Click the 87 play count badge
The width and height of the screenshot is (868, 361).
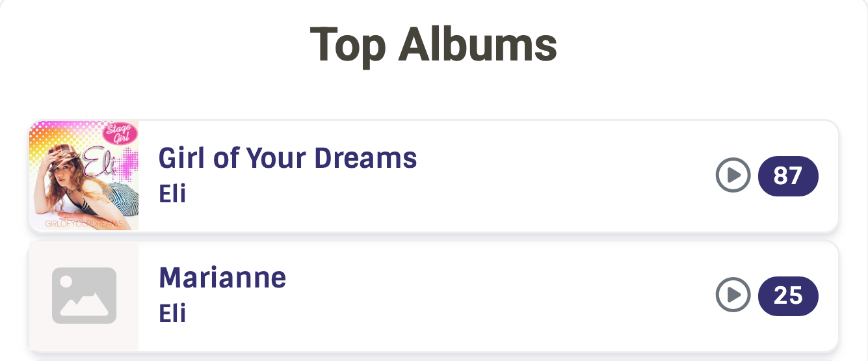(x=788, y=176)
